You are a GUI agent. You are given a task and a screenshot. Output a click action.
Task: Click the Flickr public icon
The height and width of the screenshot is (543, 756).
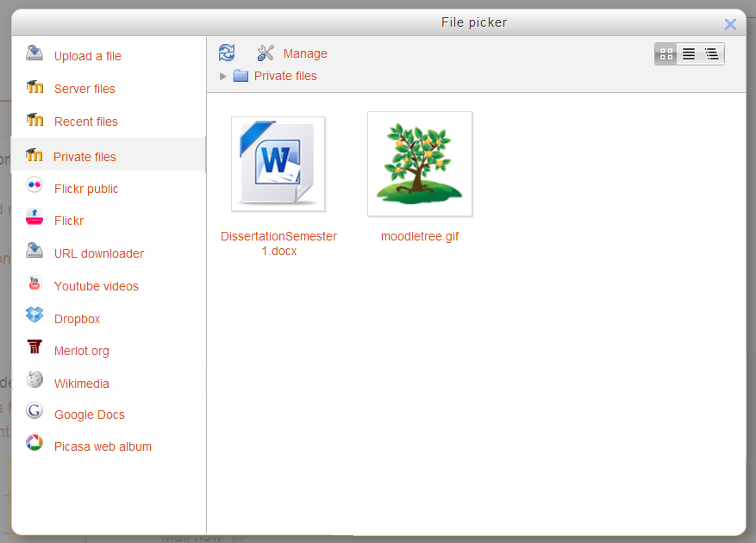pyautogui.click(x=34, y=188)
